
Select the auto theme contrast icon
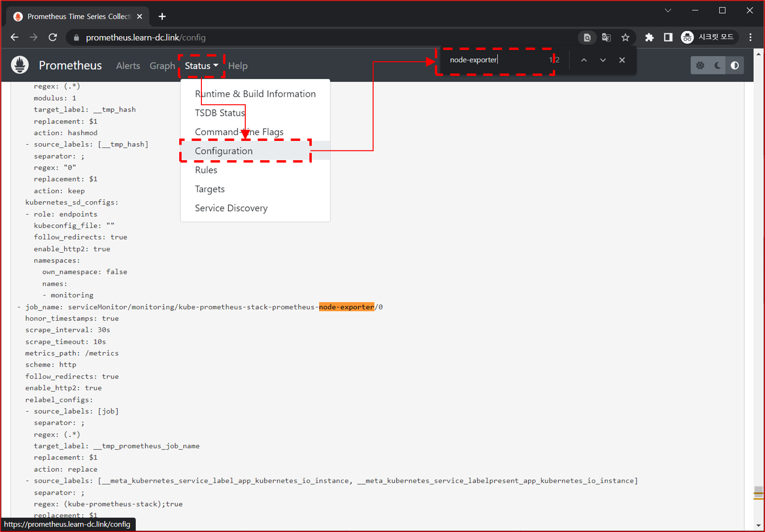click(734, 65)
